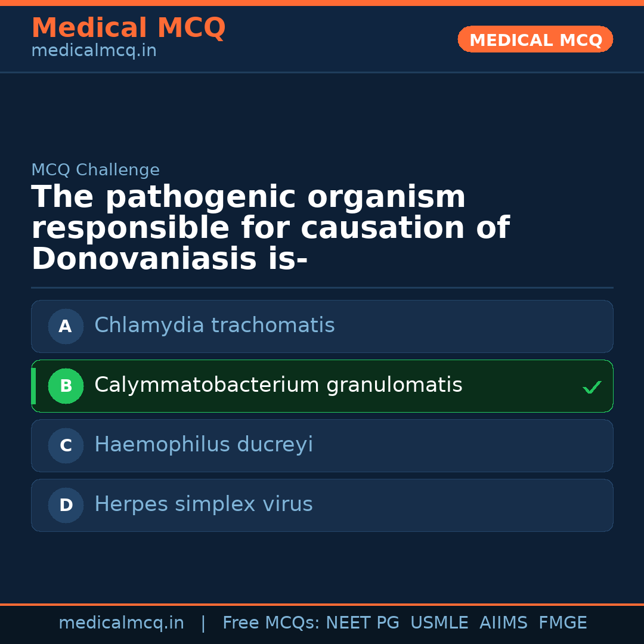Viewport: 644px width, 644px height.
Task: Choose the letter C option circle
Action: 66,445
